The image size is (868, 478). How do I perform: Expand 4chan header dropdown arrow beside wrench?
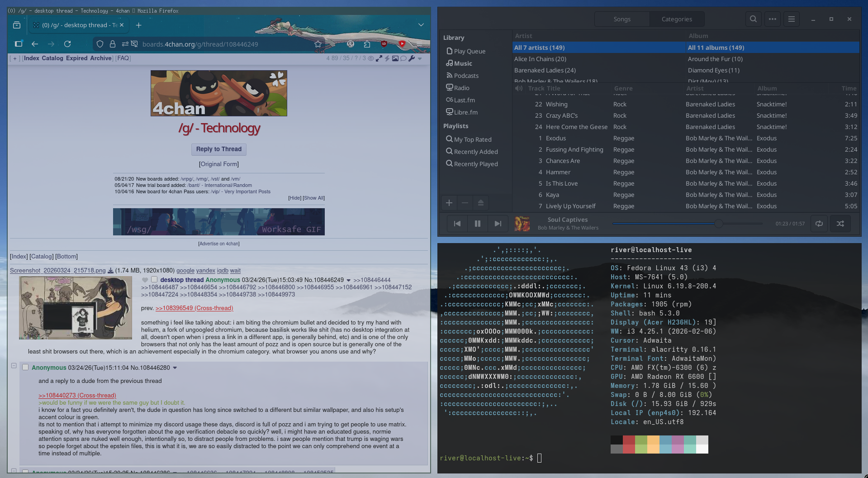420,58
